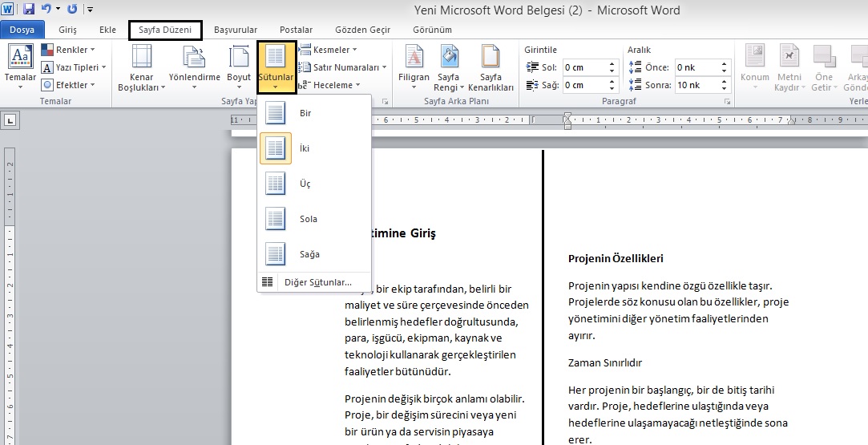This screenshot has width=868, height=445.
Task: Select the Sayfa Düzeni tab
Action: pos(165,30)
